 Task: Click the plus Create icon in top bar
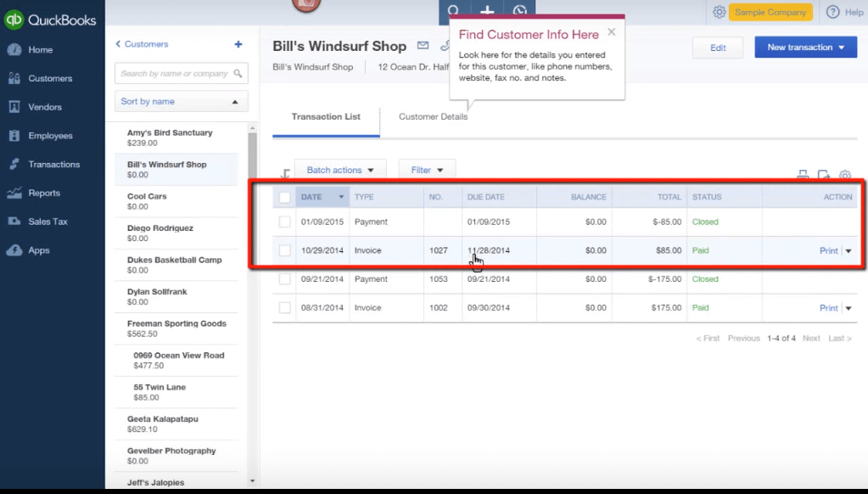(x=487, y=11)
